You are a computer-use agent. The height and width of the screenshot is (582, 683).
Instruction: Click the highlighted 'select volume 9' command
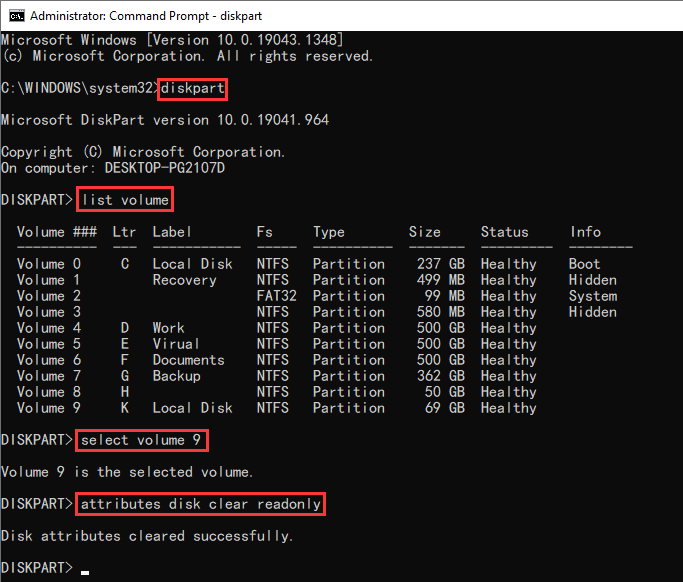click(145, 440)
